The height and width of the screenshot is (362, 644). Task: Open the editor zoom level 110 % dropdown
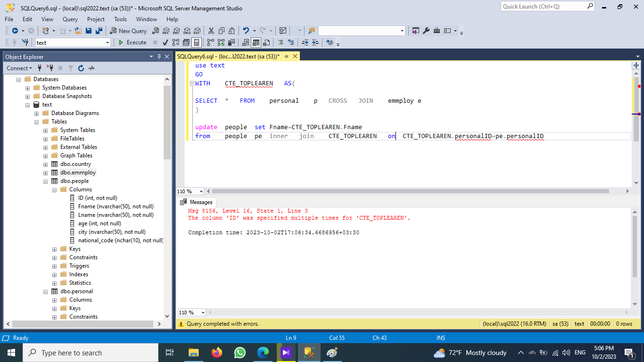pos(201,191)
